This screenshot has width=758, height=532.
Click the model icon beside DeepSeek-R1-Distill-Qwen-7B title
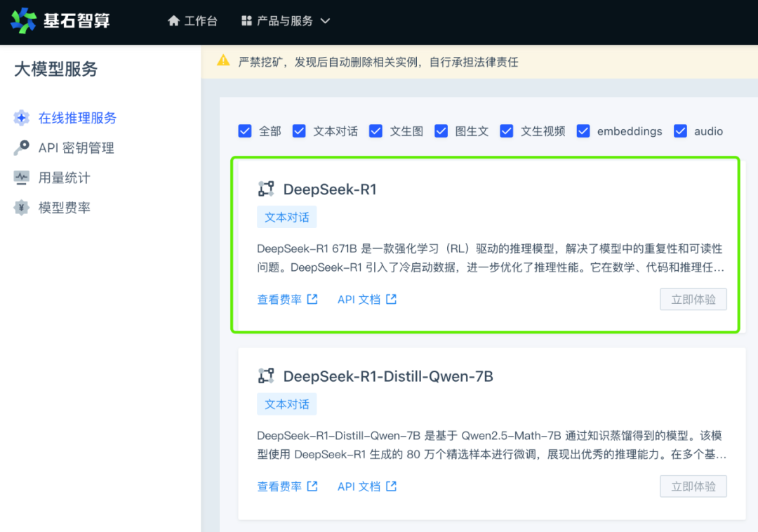coord(266,375)
